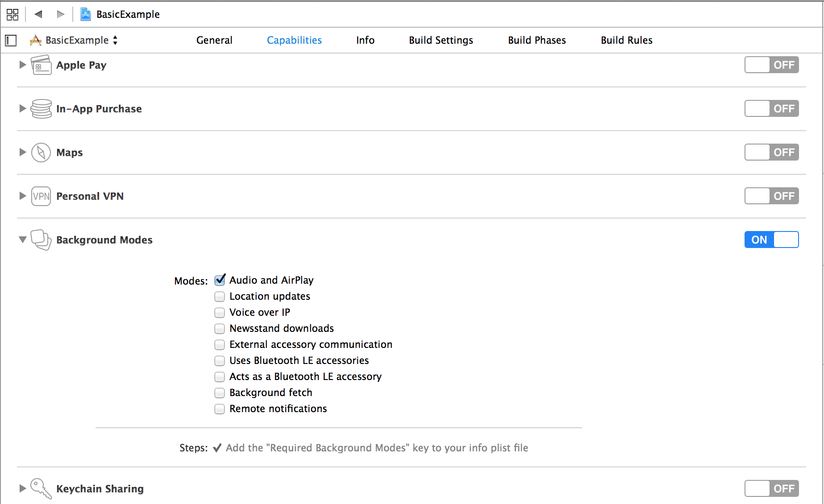Screen dimensions: 824x504
Task: Turn off the Background Modes switch
Action: pyautogui.click(x=771, y=240)
